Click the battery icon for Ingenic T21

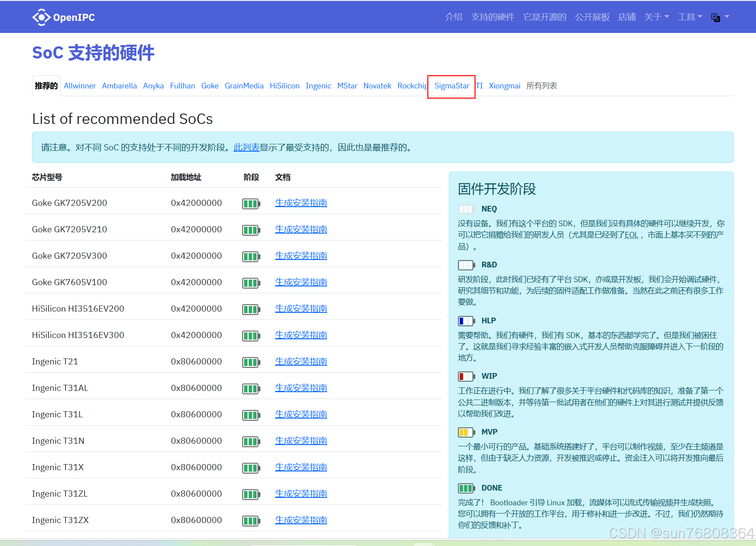pyautogui.click(x=251, y=362)
